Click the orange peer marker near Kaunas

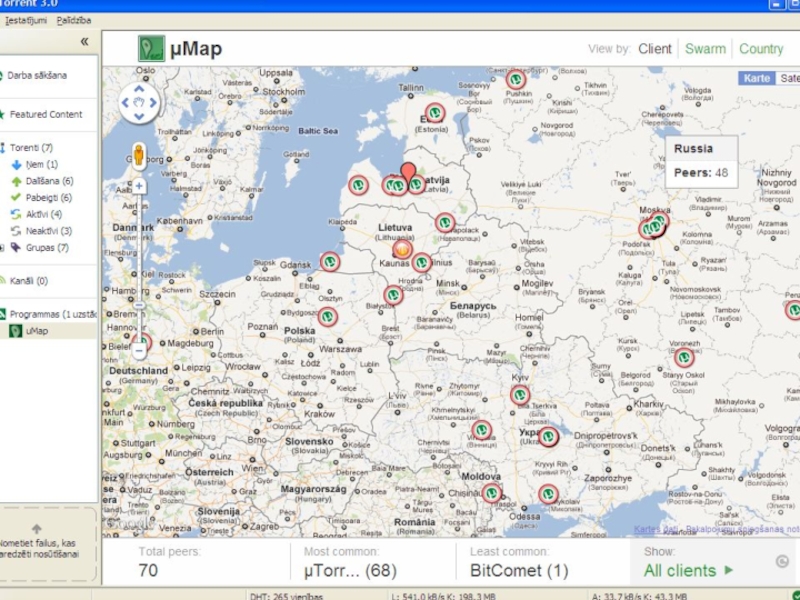pos(402,250)
